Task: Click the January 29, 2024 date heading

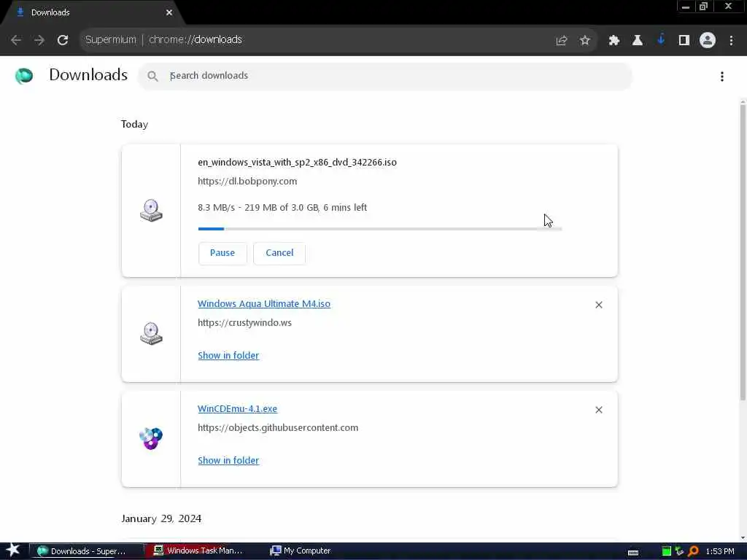Action: coord(161,518)
